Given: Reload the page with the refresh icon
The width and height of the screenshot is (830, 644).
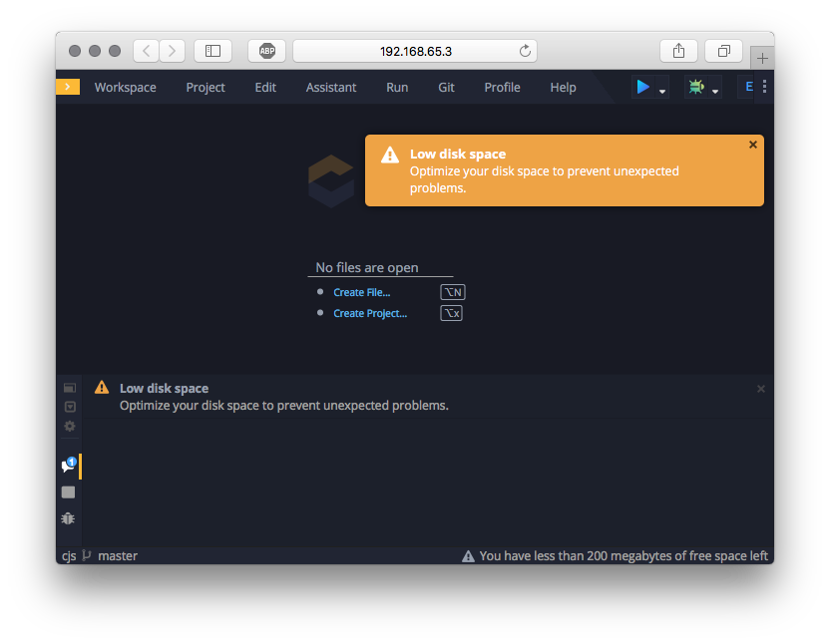Looking at the screenshot, I should [525, 51].
